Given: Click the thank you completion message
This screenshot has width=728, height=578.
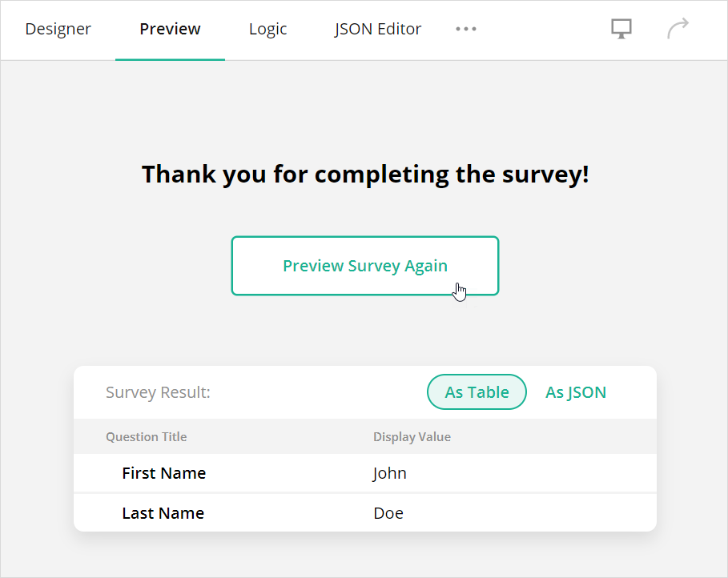Looking at the screenshot, I should 365,174.
